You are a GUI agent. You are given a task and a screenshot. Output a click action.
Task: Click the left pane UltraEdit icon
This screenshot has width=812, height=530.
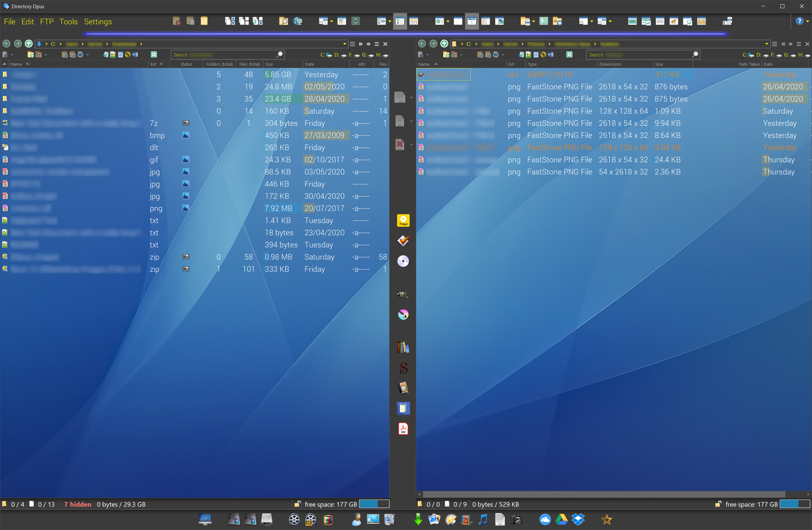pos(127,55)
